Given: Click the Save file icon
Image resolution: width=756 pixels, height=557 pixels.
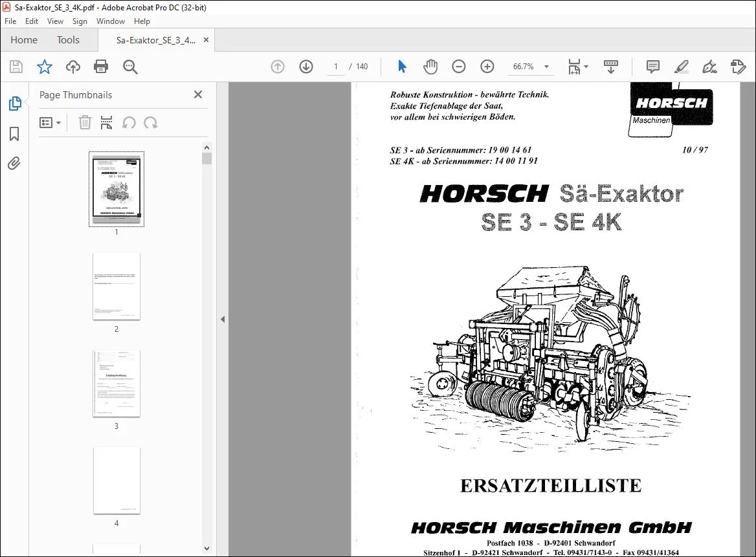Looking at the screenshot, I should 16,67.
